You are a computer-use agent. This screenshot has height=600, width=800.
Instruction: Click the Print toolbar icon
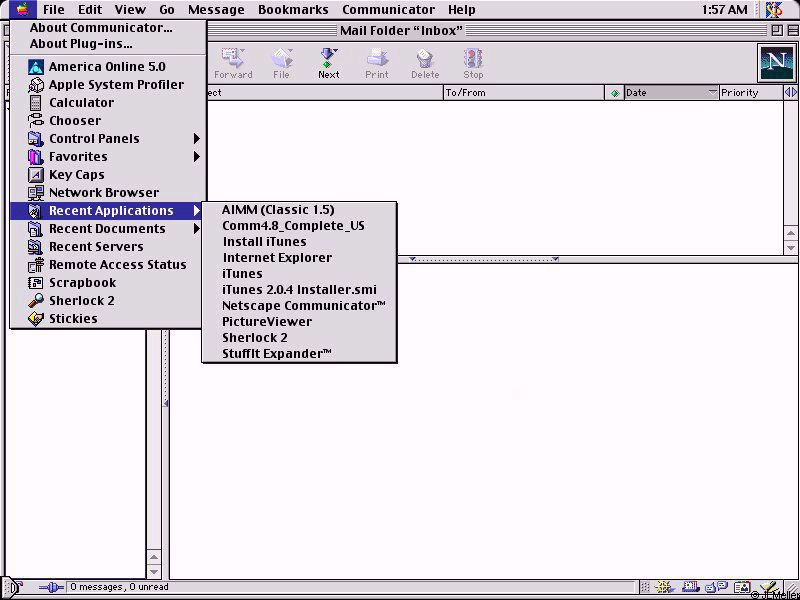coord(377,62)
